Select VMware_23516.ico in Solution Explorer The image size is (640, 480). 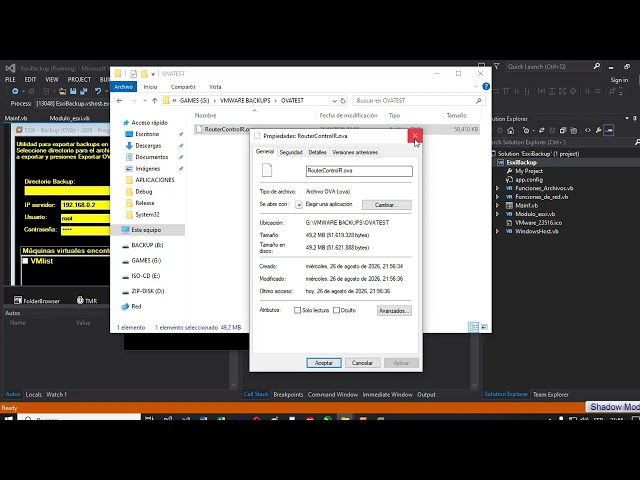click(x=538, y=222)
